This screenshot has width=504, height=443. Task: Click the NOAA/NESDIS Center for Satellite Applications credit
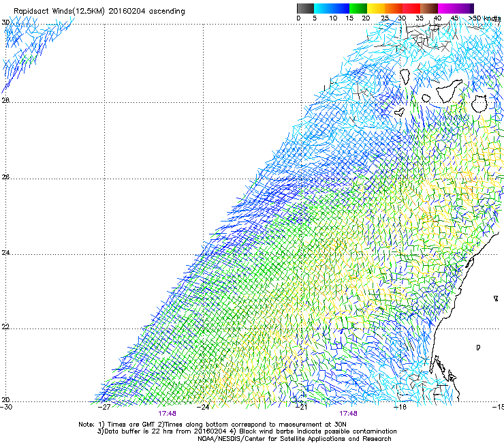coord(294,439)
